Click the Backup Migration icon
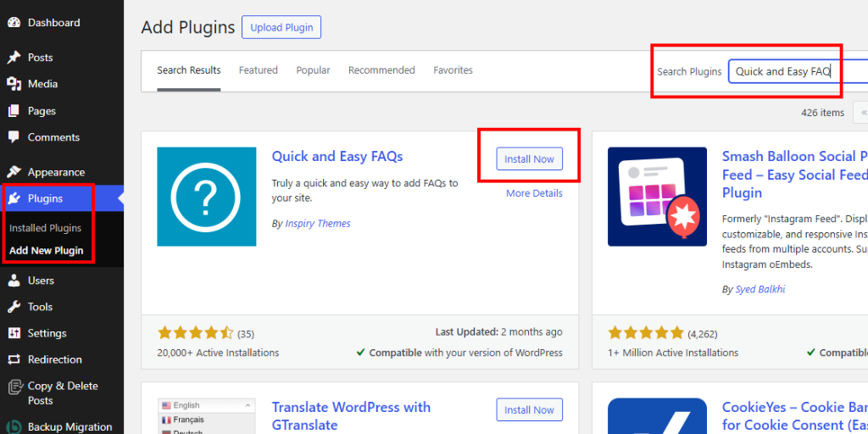The width and height of the screenshot is (868, 434). [14, 427]
